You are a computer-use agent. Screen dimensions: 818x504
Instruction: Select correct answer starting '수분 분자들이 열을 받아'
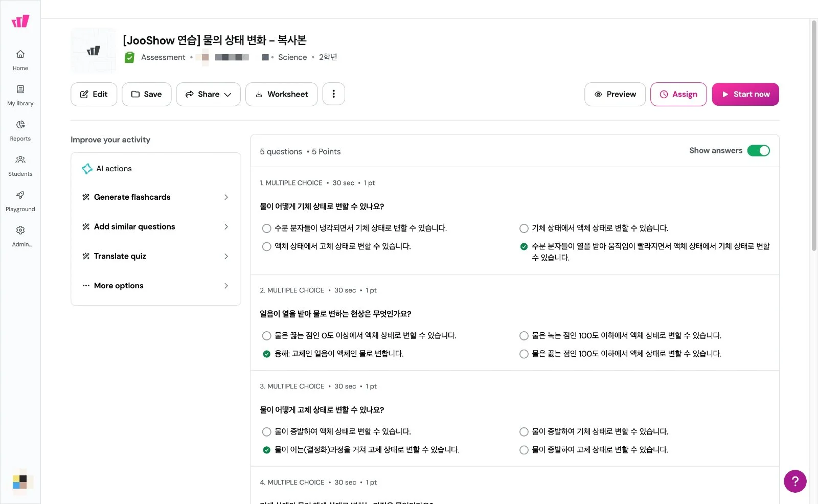coord(645,251)
